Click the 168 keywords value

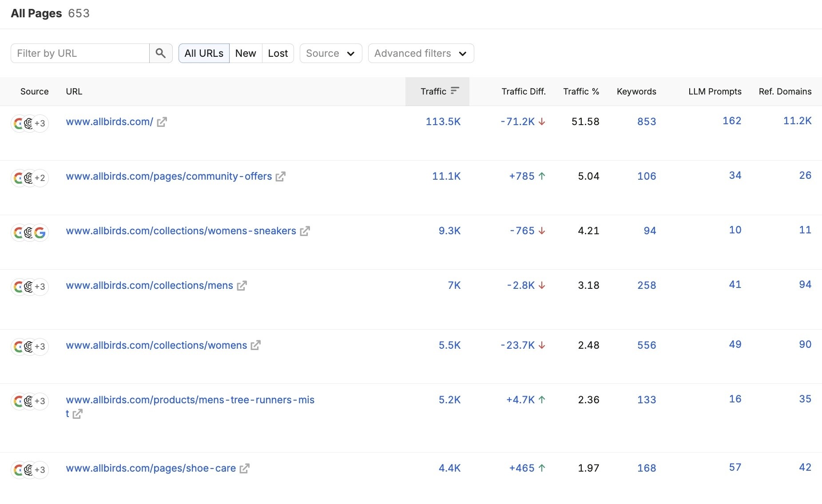(x=647, y=468)
